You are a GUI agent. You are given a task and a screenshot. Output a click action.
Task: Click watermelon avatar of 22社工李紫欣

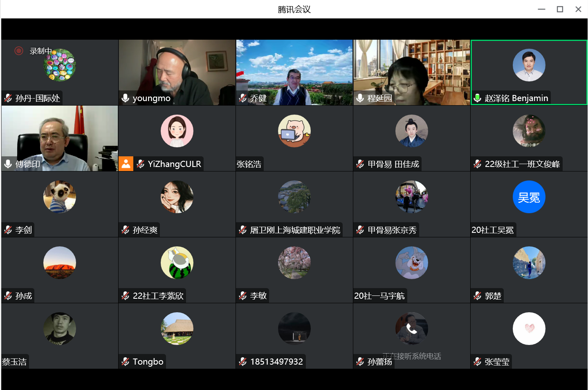click(x=177, y=263)
